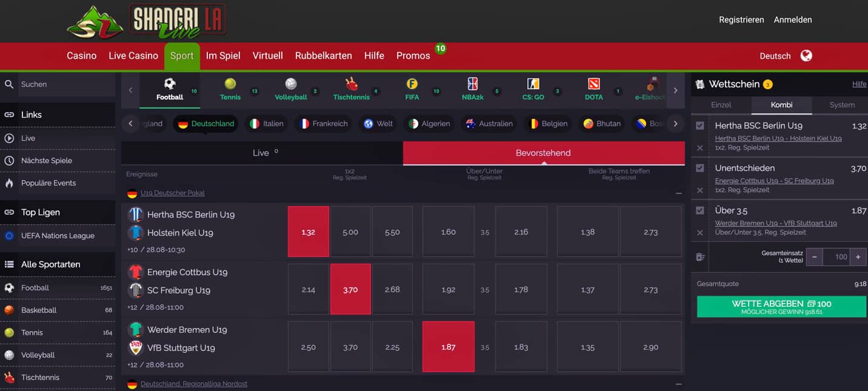Uncheck the Unentschieden bet checkbox
This screenshot has width=868, height=391.
point(700,168)
